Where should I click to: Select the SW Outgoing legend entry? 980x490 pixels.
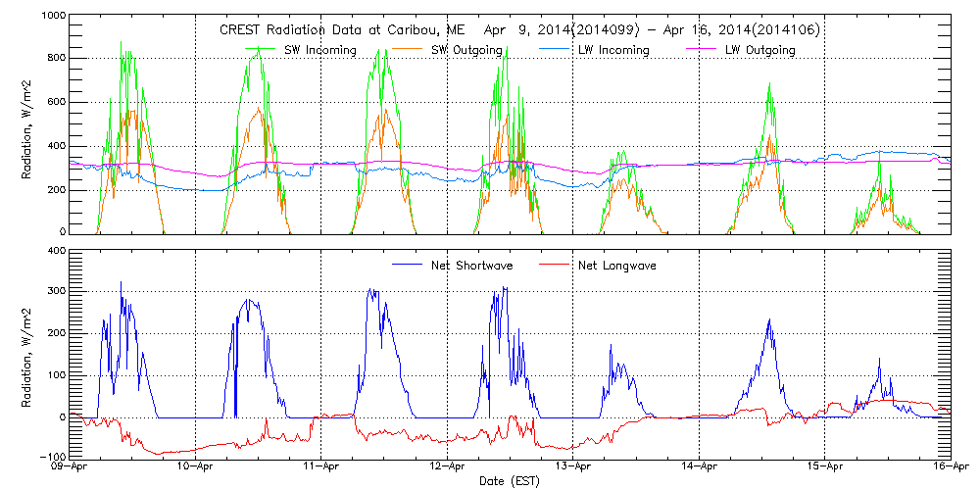tap(465, 50)
